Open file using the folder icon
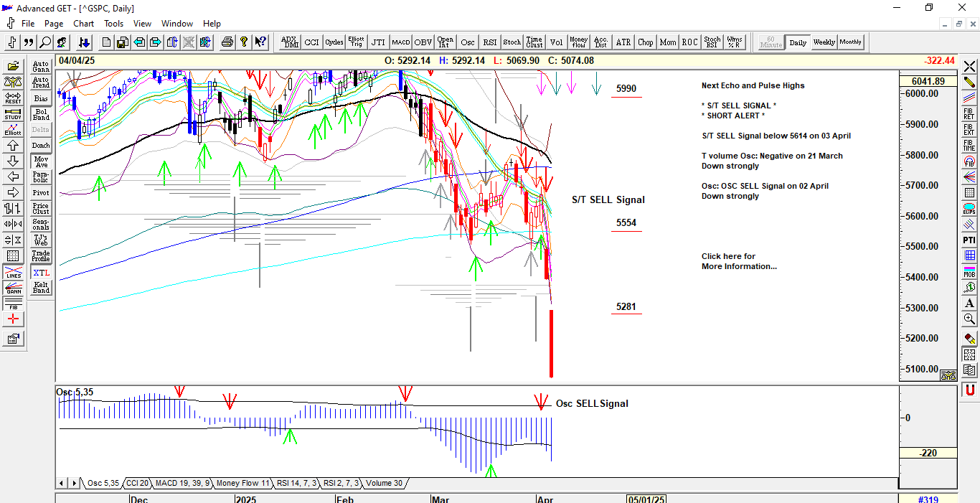The width and height of the screenshot is (980, 503). pos(13,66)
